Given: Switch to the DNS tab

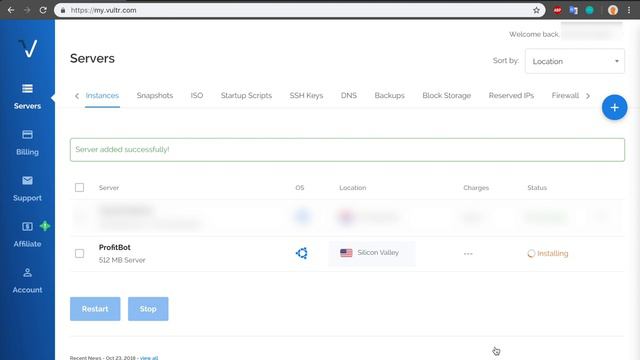Looking at the screenshot, I should [x=349, y=96].
